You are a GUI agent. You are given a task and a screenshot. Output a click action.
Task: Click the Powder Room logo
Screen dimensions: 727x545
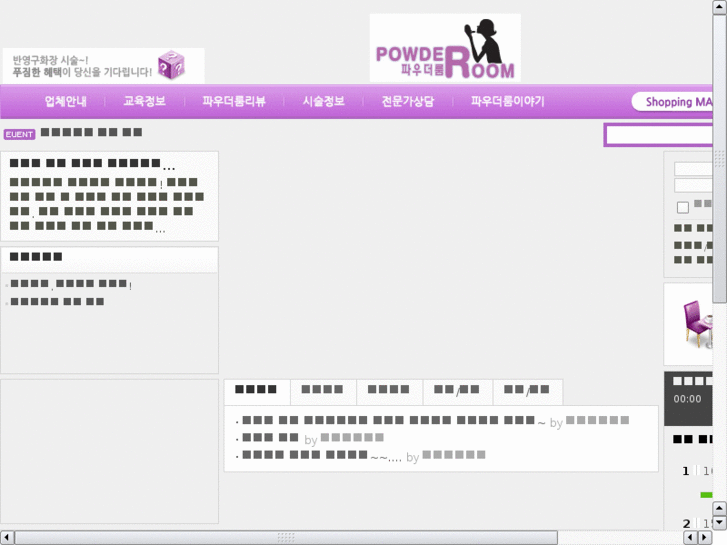click(x=445, y=48)
